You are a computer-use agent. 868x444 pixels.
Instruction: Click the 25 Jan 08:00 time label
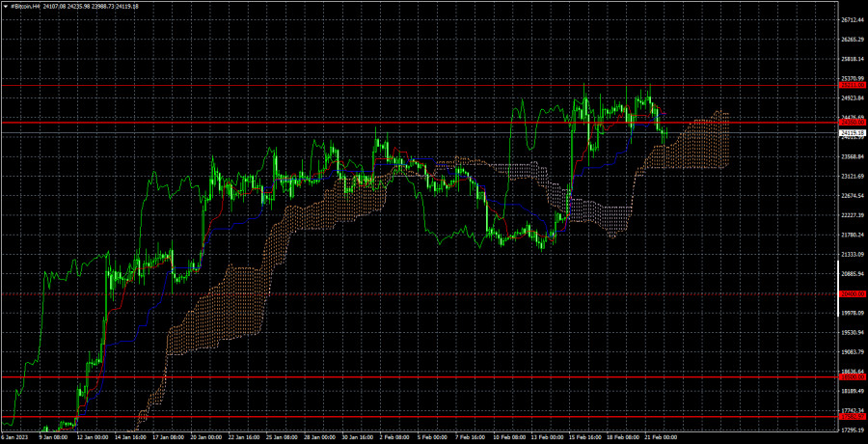(x=281, y=437)
